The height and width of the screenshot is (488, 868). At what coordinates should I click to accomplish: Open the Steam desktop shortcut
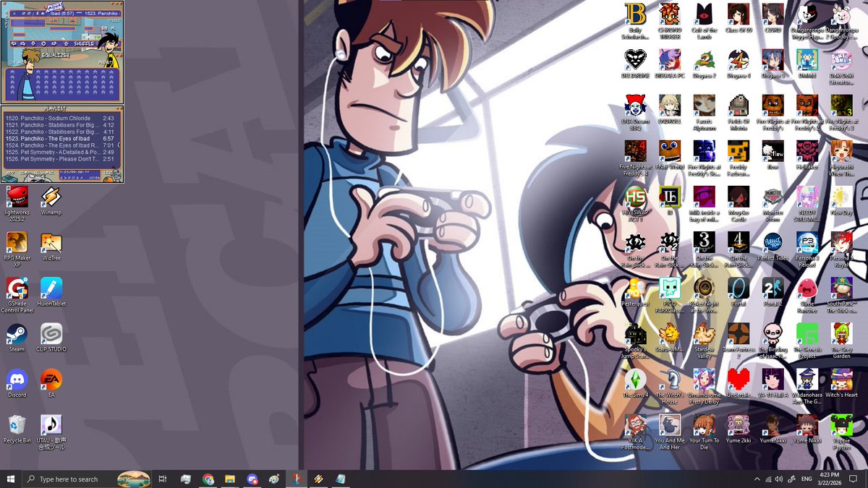17,337
